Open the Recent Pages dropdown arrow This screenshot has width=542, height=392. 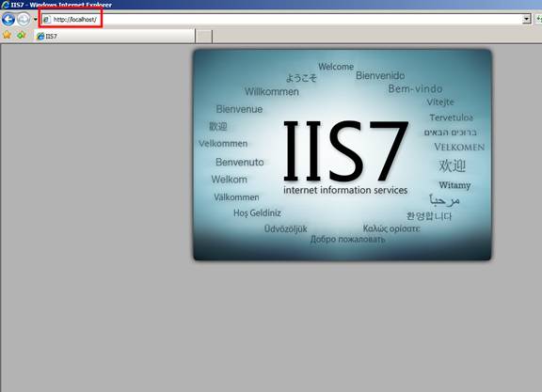coord(35,20)
